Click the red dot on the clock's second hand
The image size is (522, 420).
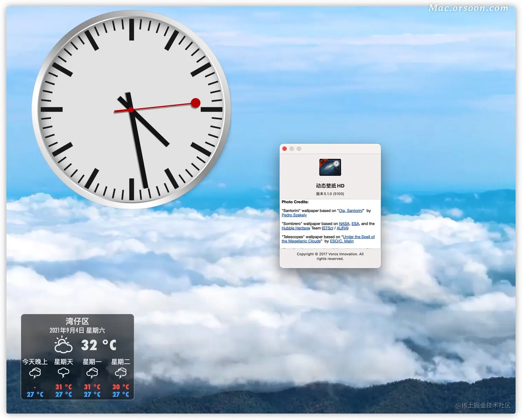(195, 103)
